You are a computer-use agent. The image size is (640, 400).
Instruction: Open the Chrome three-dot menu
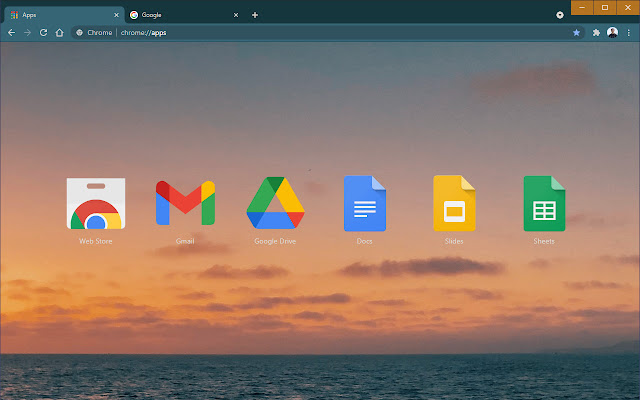[x=628, y=32]
